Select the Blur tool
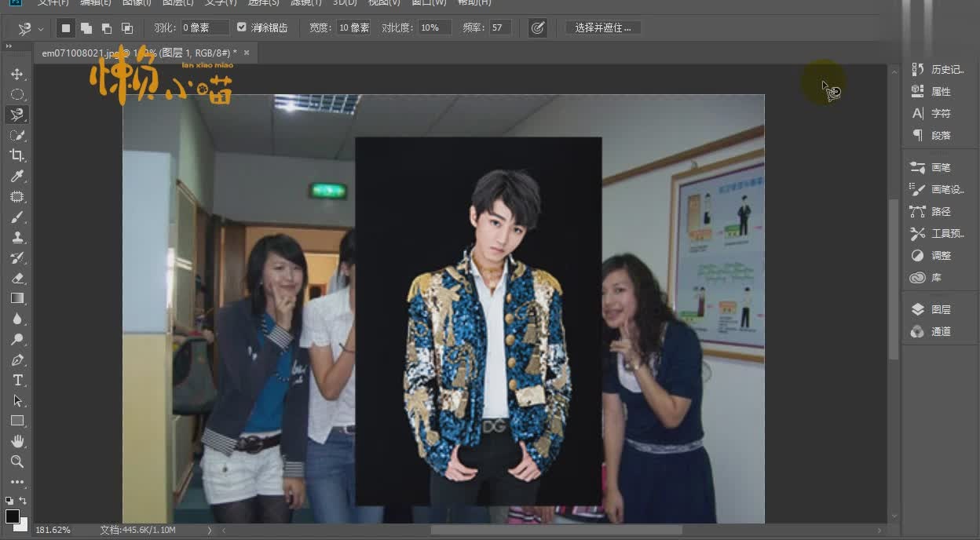Image resolution: width=980 pixels, height=540 pixels. [x=16, y=319]
